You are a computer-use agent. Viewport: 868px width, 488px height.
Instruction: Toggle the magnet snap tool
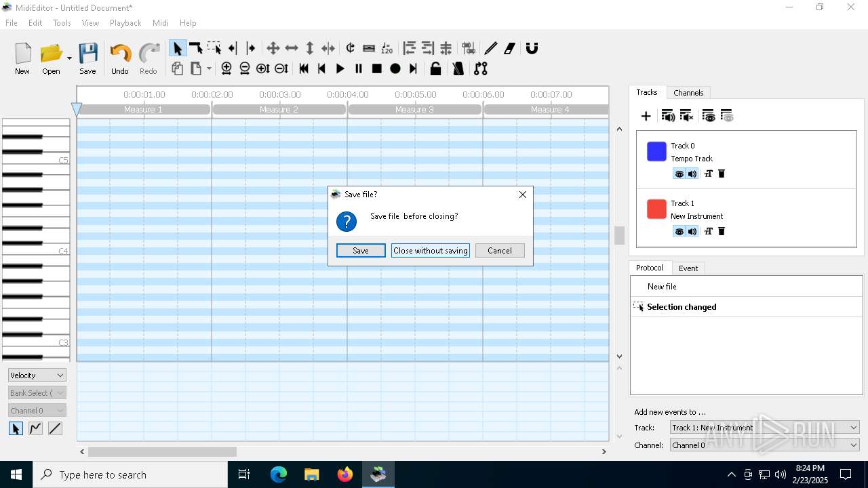pyautogui.click(x=532, y=48)
